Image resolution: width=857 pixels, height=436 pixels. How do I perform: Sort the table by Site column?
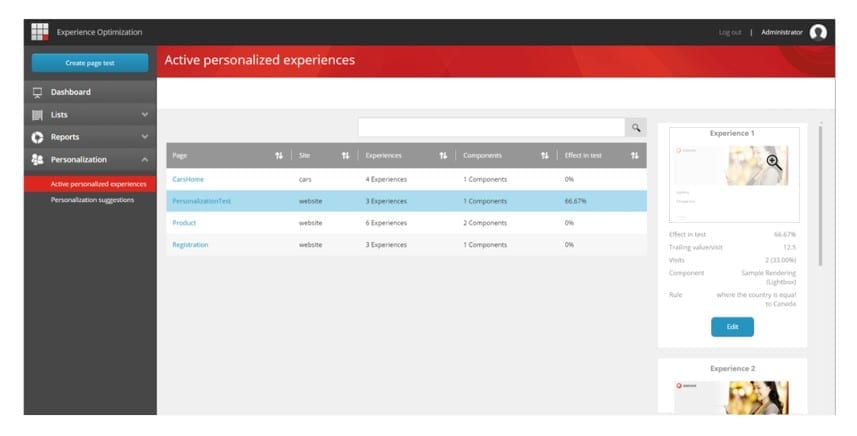pos(345,156)
